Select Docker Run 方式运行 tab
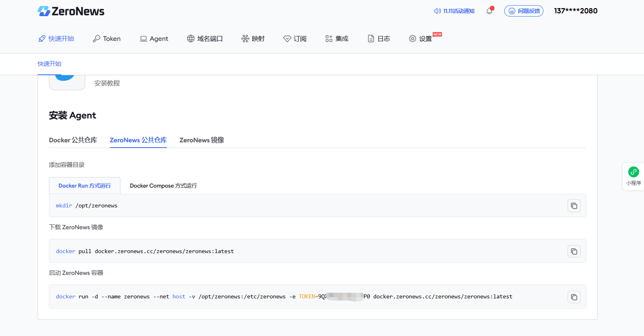 click(x=84, y=186)
